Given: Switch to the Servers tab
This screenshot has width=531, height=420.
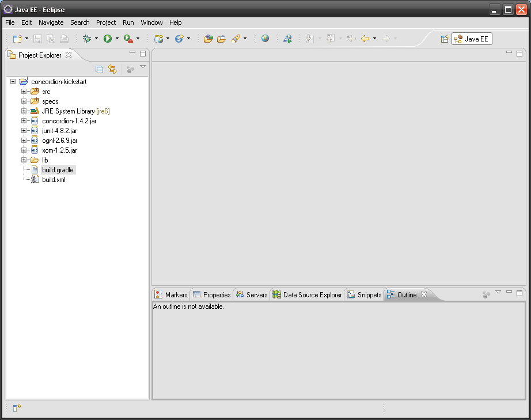Looking at the screenshot, I should pos(252,295).
